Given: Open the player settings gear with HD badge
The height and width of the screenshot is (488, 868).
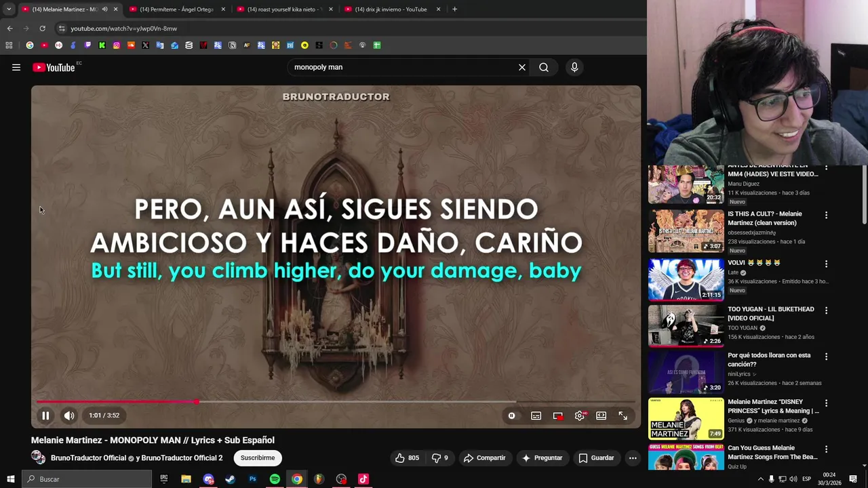Looking at the screenshot, I should [x=580, y=415].
